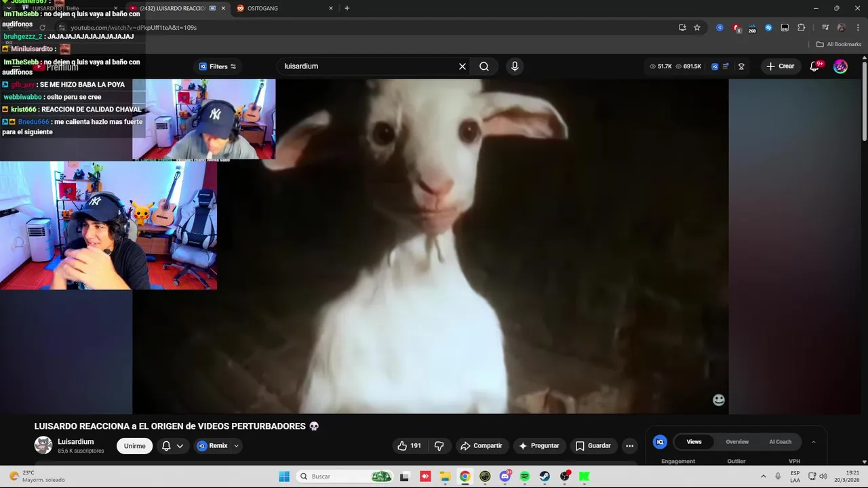The height and width of the screenshot is (488, 868).
Task: Open the media control playlist icon
Action: point(825,28)
